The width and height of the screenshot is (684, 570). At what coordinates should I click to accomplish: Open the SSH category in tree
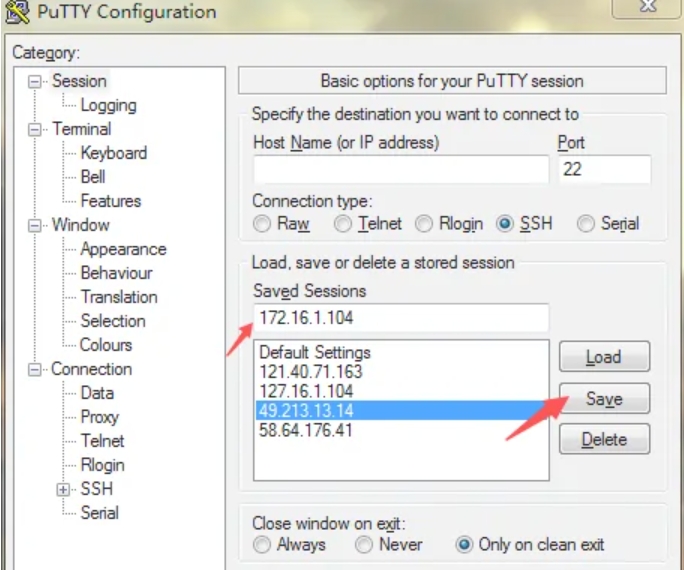point(97,489)
